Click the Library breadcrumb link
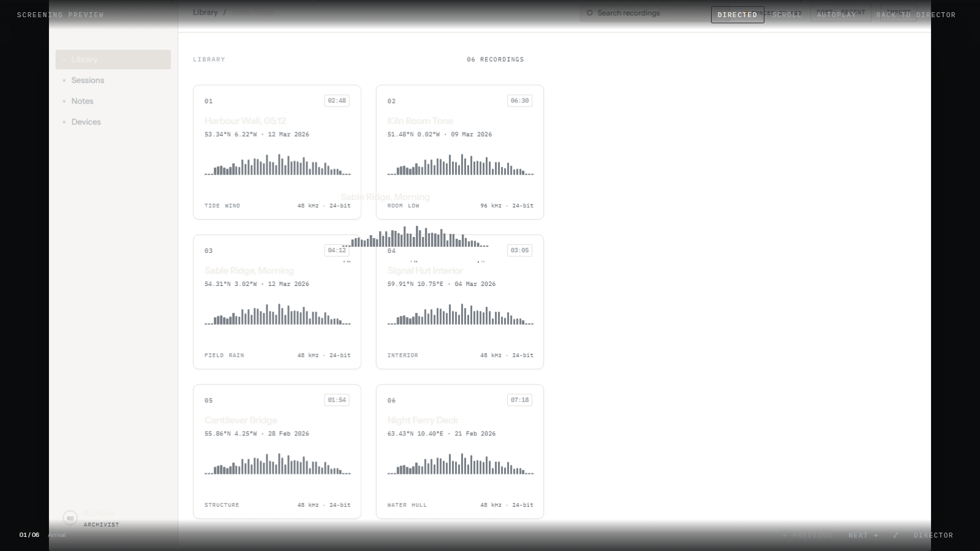Image resolution: width=980 pixels, height=551 pixels. point(205,12)
